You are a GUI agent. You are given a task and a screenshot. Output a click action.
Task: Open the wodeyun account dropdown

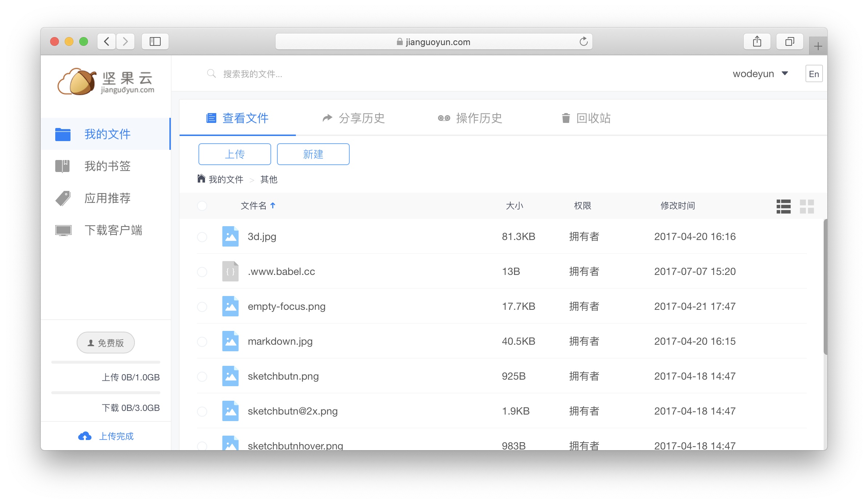[x=761, y=74]
